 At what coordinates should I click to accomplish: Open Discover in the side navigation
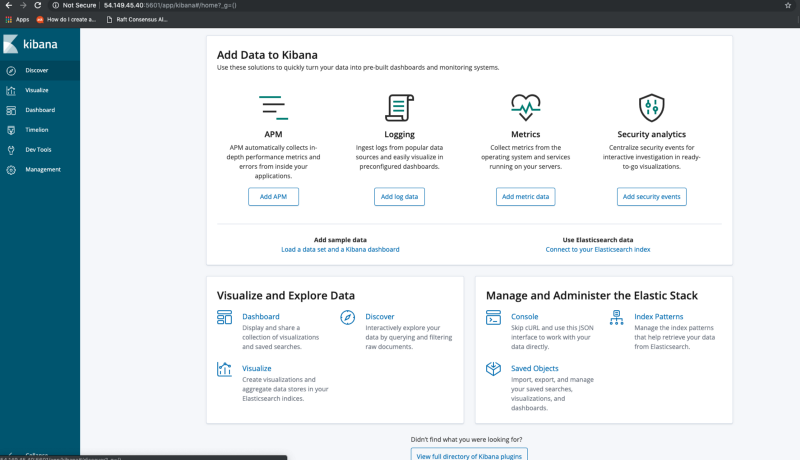(x=40, y=70)
